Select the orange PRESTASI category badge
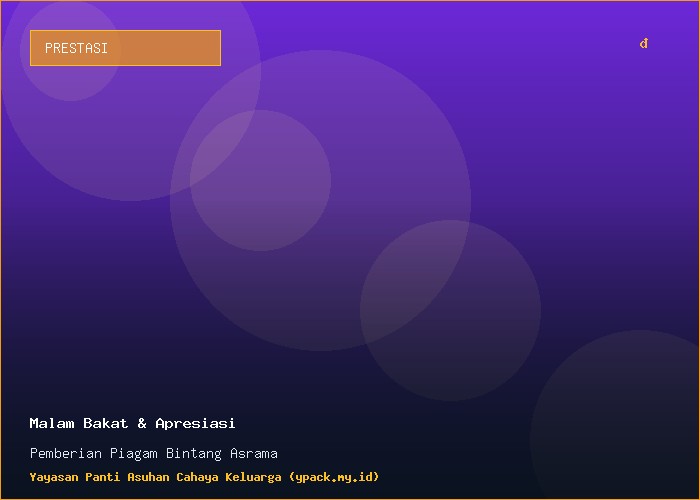The width and height of the screenshot is (700, 500). 125,48
